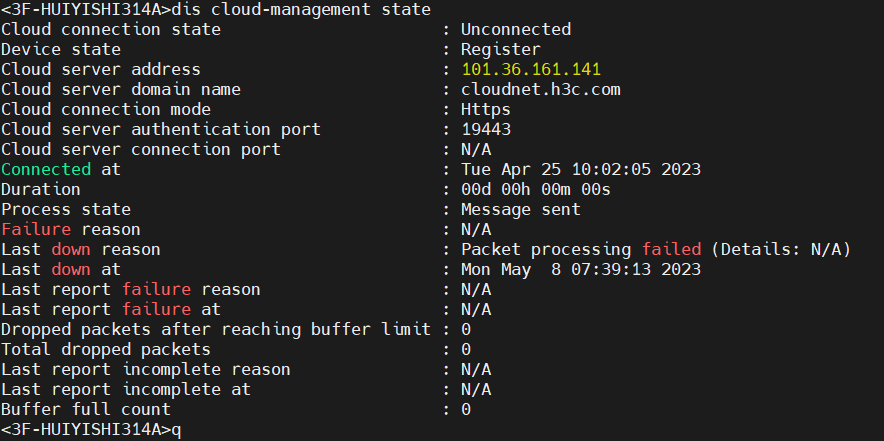Screen dimensions: 884x441
Task: Click the 'Last report incomplete reason' label
Action: [x=146, y=370]
